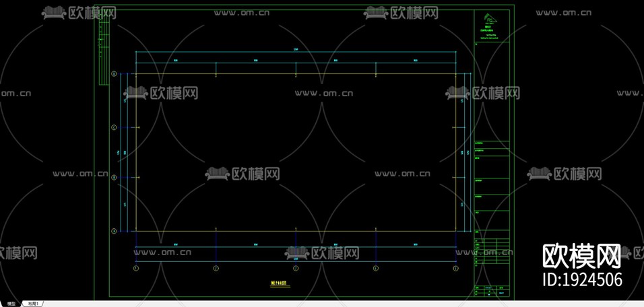
Task: Select grid axis bubble B
Action: coord(114,178)
